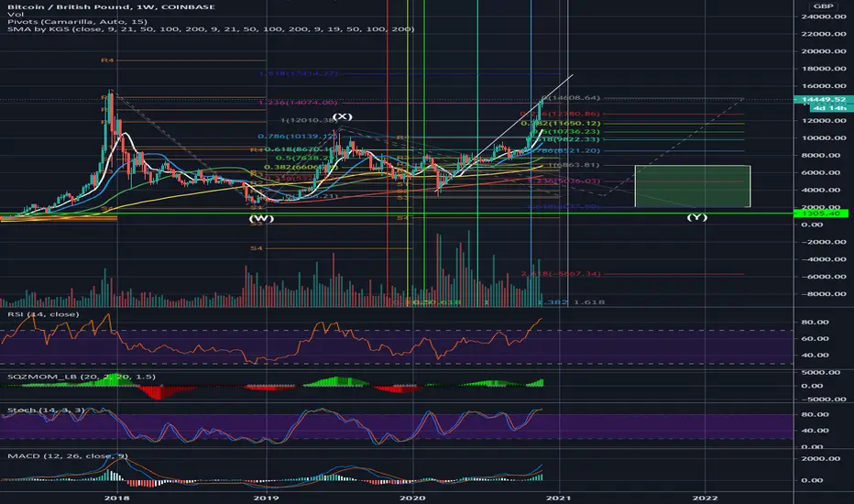Select the Vol indicator legend
The width and height of the screenshot is (854, 504).
pos(16,15)
